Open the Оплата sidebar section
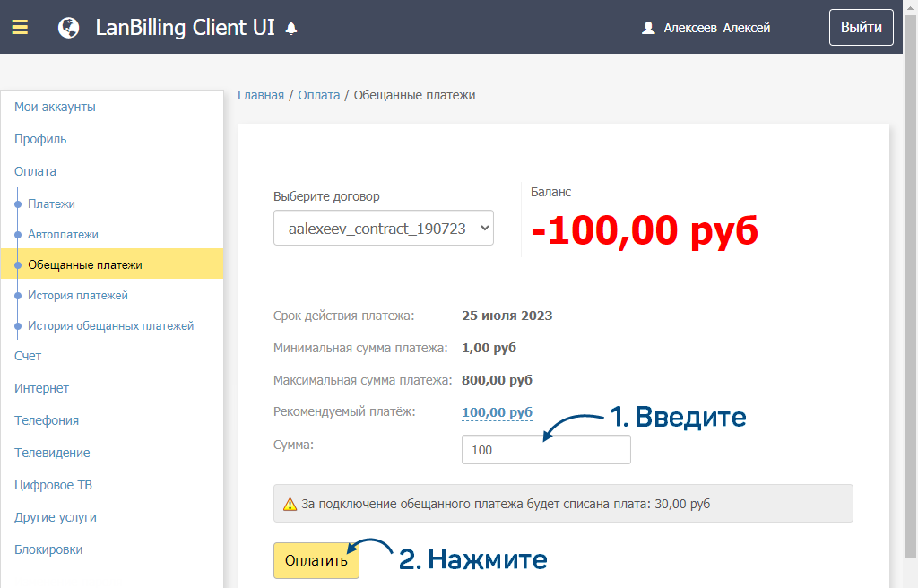918x588 pixels. (35, 171)
